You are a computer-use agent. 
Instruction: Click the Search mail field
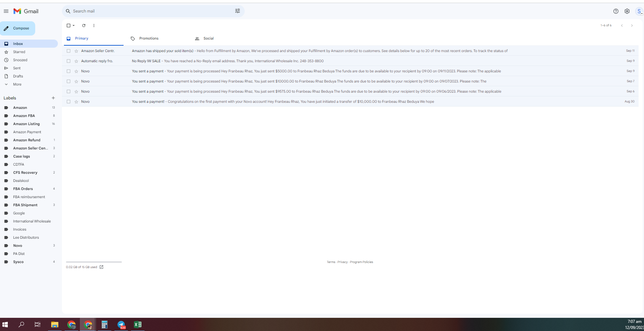153,11
